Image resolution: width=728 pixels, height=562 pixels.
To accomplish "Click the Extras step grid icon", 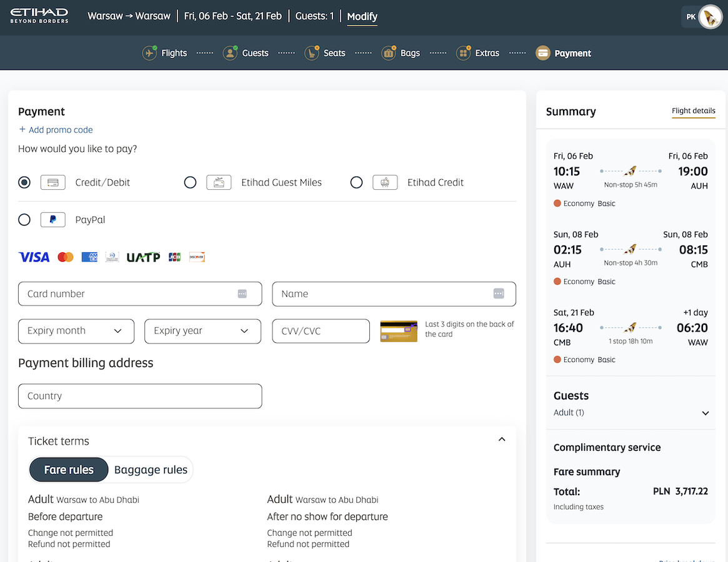I will [463, 53].
